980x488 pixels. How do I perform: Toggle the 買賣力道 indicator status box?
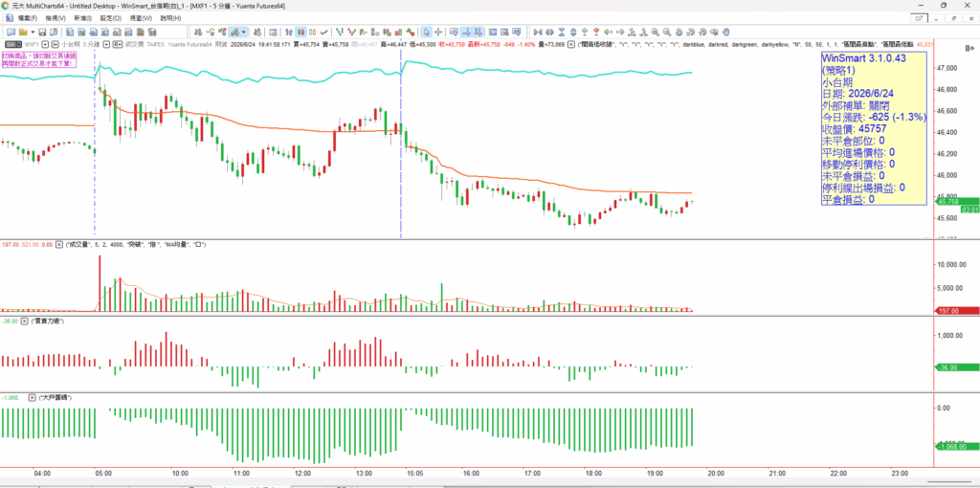(x=24, y=321)
